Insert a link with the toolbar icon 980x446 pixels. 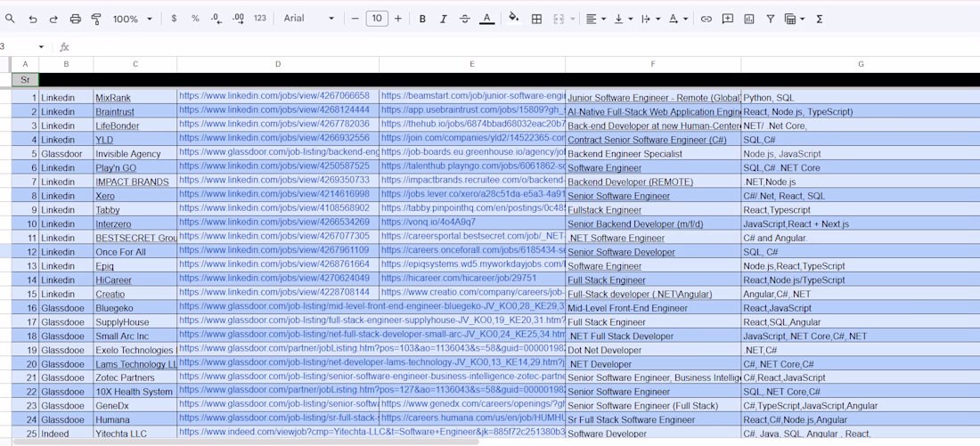click(706, 19)
